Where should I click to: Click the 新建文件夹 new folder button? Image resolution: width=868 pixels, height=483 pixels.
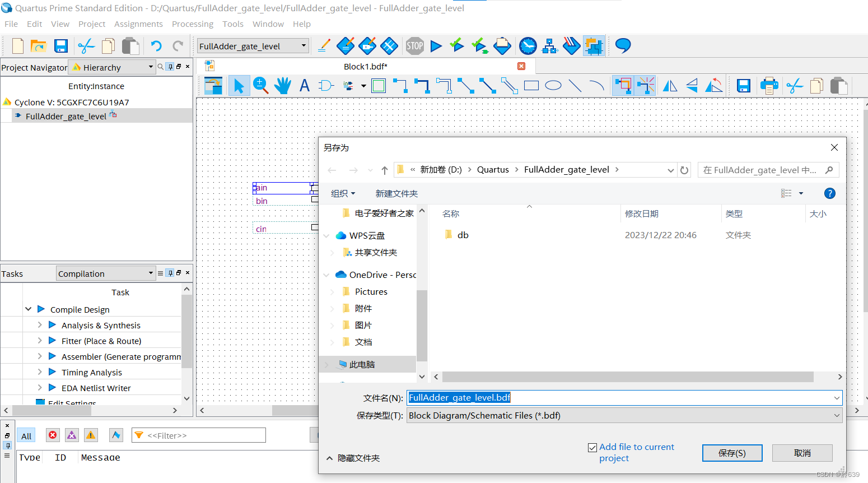point(396,193)
